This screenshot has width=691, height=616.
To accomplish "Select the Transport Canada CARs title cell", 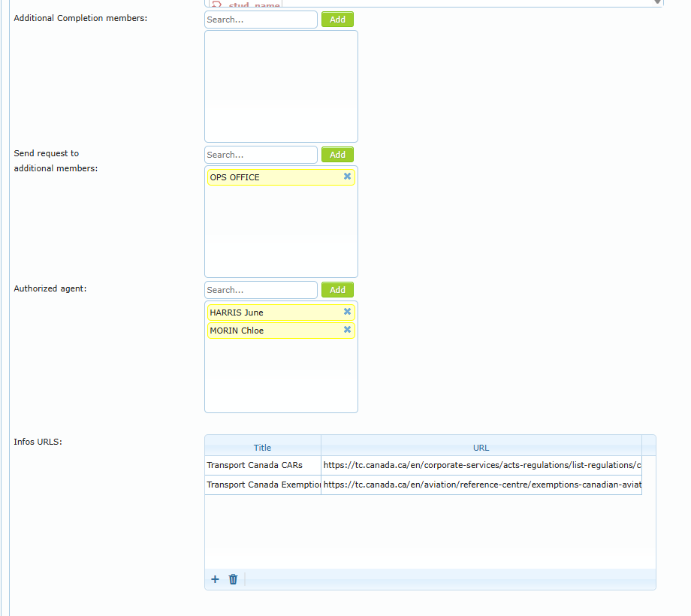I will click(x=263, y=465).
